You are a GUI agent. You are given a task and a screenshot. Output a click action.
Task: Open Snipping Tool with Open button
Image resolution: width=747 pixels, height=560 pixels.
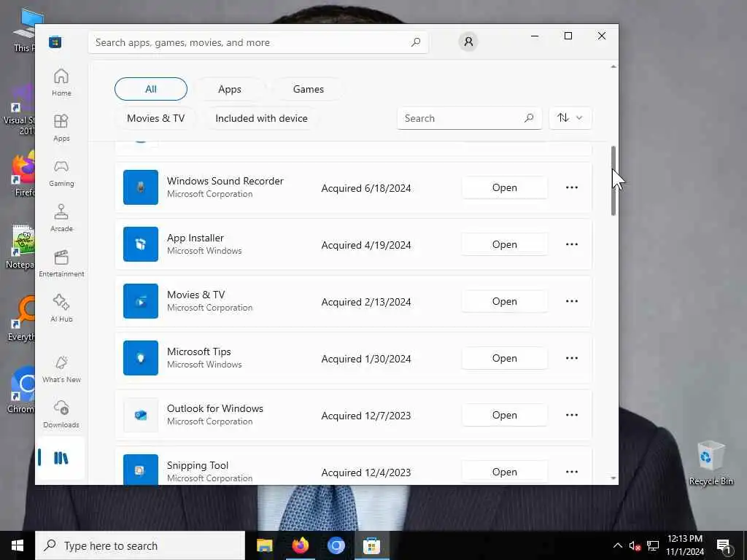[505, 472]
